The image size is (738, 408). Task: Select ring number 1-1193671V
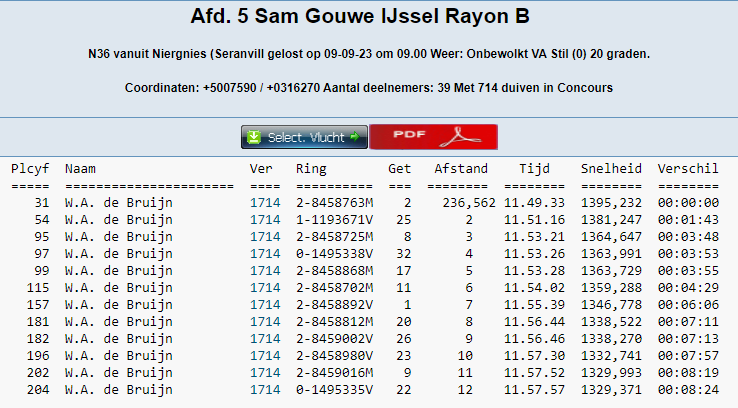pyautogui.click(x=335, y=220)
